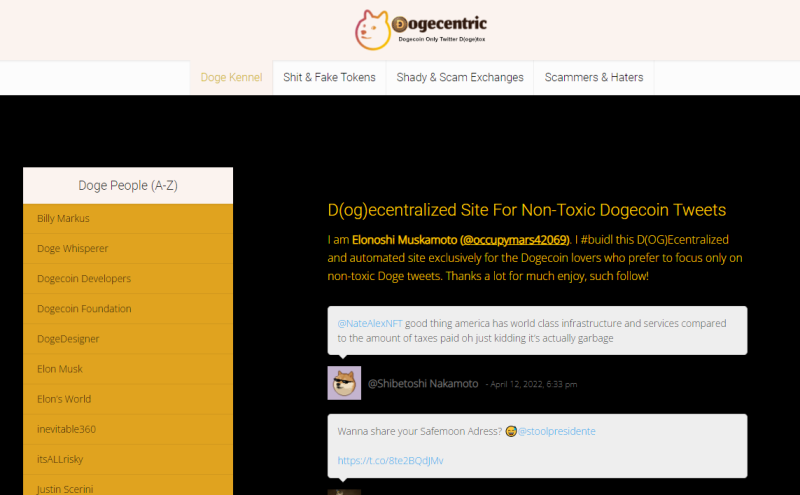
Task: Click the April 12, 2022 timestamp
Action: pos(534,384)
